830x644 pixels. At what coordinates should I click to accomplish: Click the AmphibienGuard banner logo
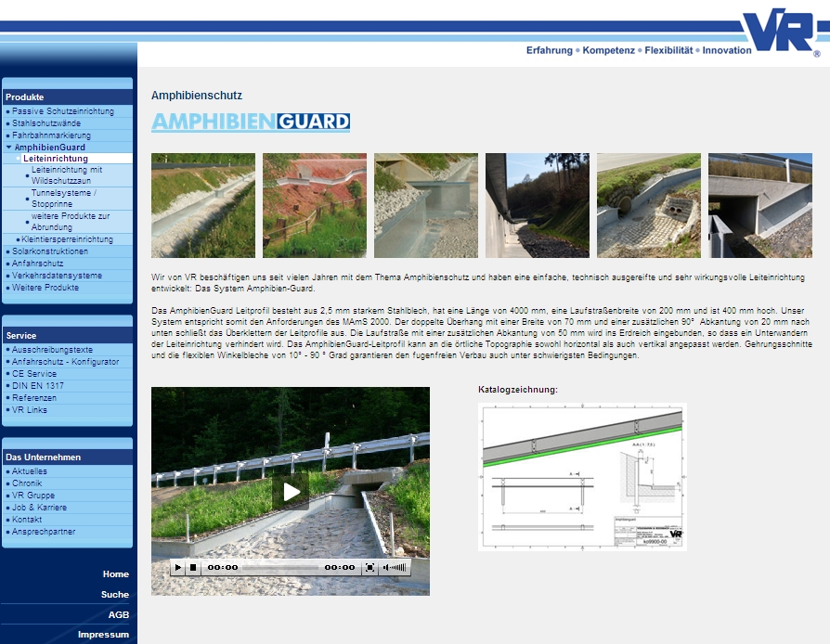251,122
